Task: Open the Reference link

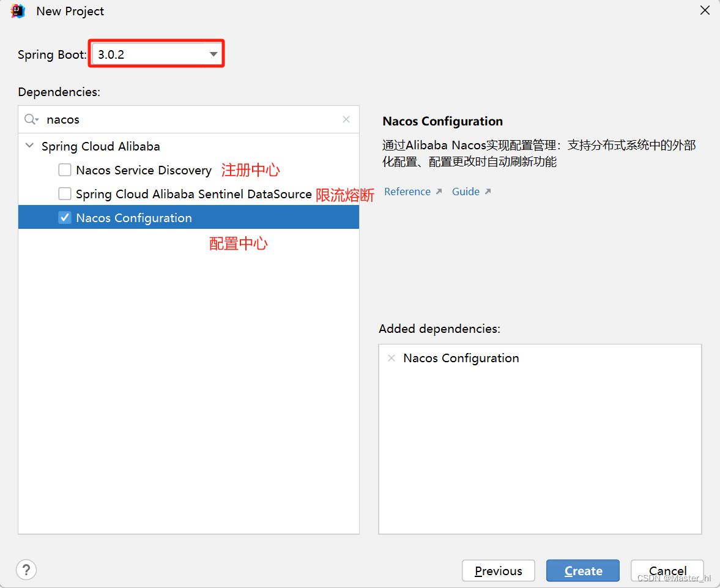Action: 407,192
